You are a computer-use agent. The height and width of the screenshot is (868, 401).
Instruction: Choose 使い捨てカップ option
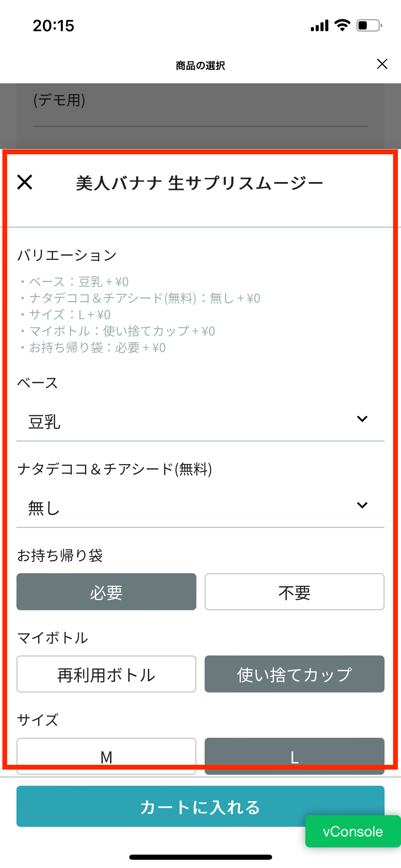click(294, 674)
